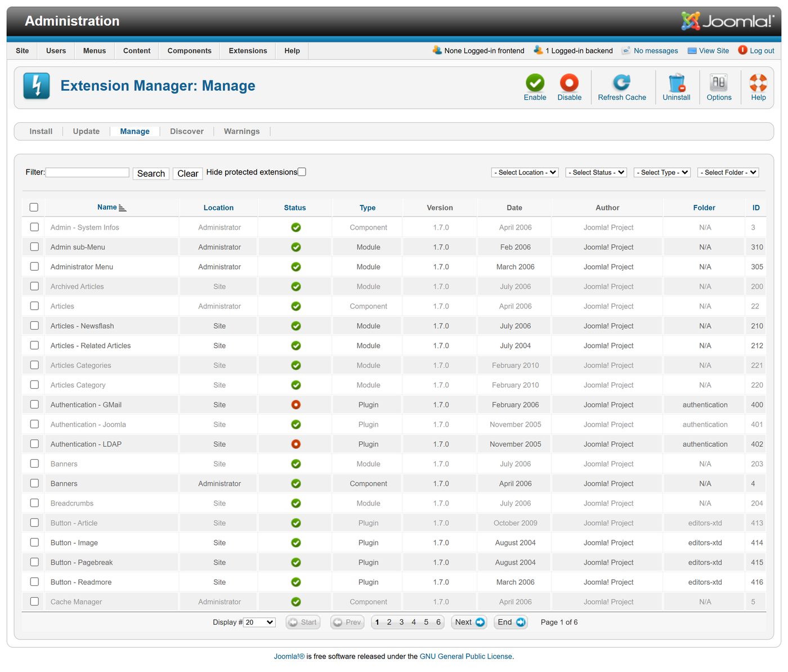The width and height of the screenshot is (788, 672).
Task: Select the Authentication - GMail row checkbox
Action: click(x=34, y=404)
